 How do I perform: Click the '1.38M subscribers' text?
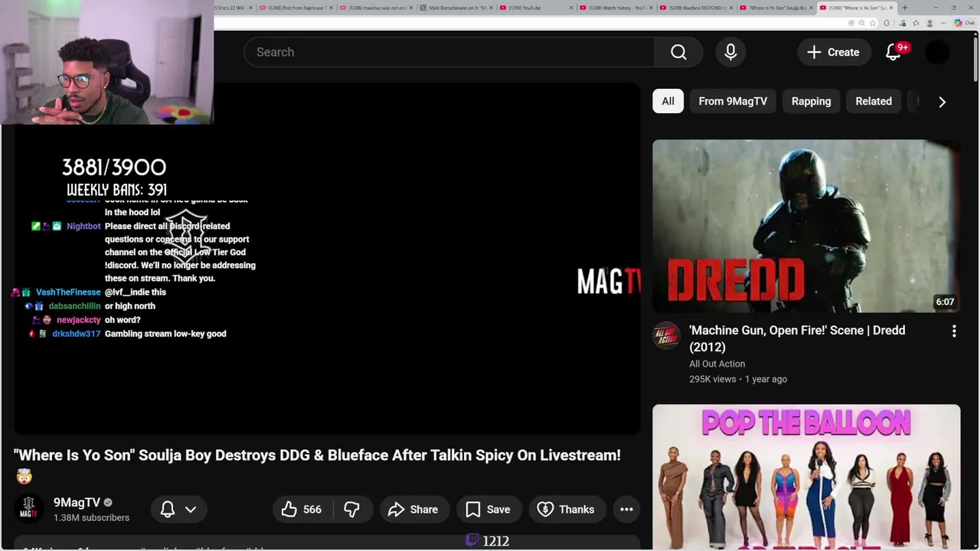point(91,518)
